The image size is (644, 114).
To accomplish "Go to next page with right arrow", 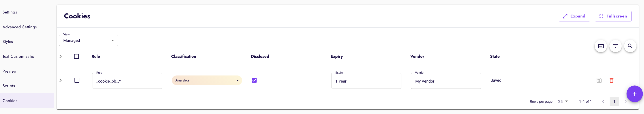I will 625,101.
